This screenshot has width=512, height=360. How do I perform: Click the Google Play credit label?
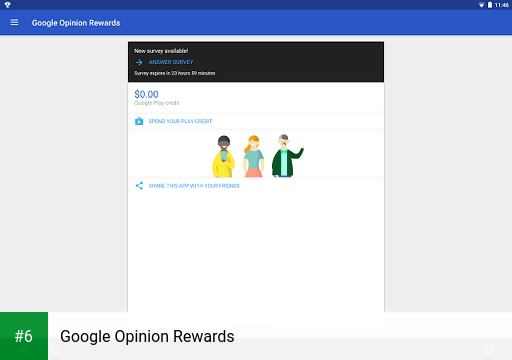point(157,103)
